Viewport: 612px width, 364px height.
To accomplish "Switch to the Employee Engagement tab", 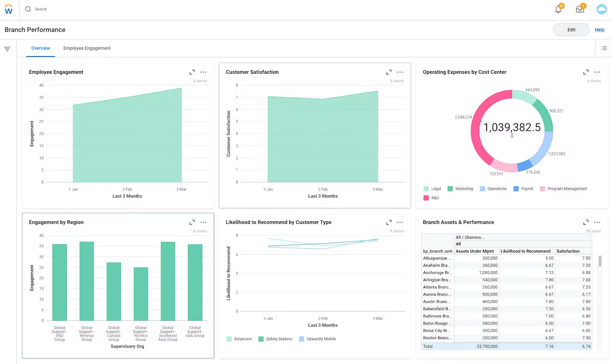I will [87, 48].
